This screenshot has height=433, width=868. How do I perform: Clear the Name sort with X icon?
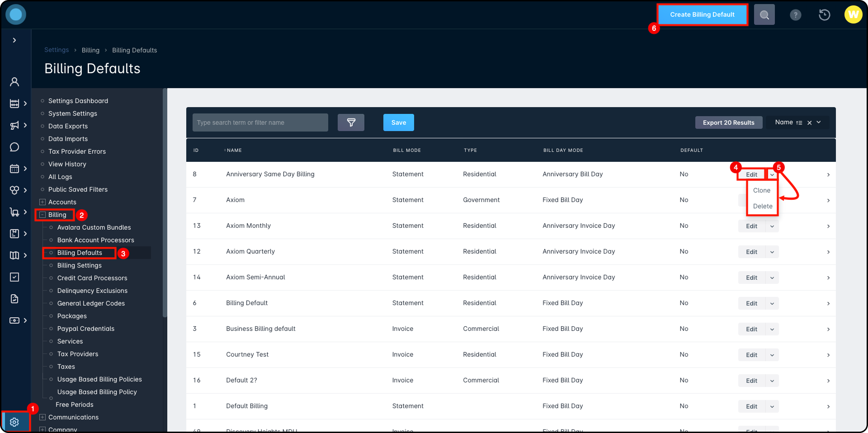pyautogui.click(x=810, y=122)
